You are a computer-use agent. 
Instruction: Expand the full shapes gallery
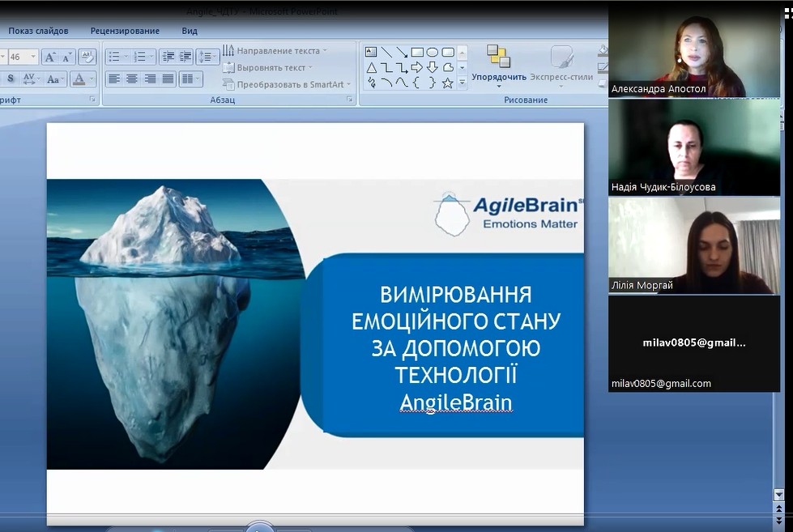463,83
